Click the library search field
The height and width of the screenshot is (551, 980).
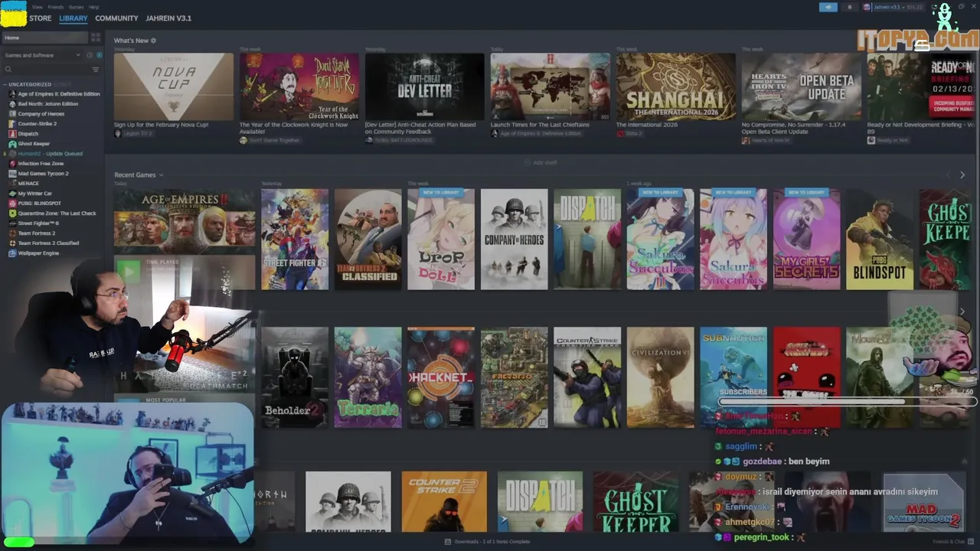pos(46,69)
